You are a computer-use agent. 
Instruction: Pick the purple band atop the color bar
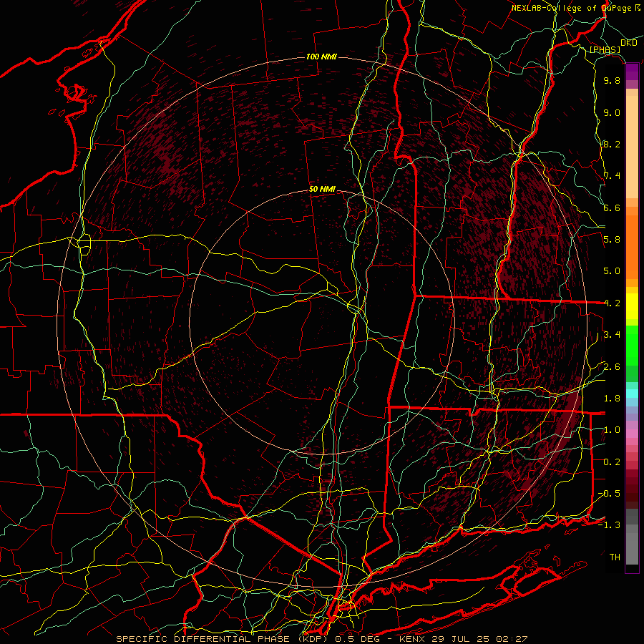632,72
